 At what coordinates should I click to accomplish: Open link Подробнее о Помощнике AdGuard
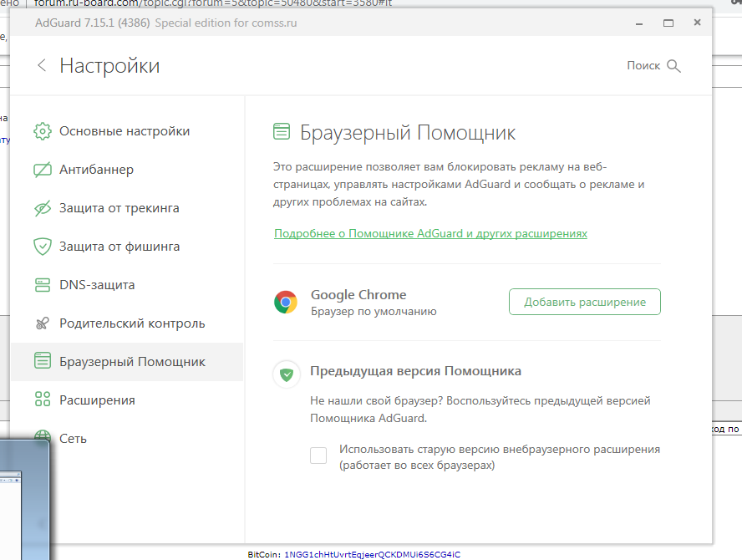[430, 233]
